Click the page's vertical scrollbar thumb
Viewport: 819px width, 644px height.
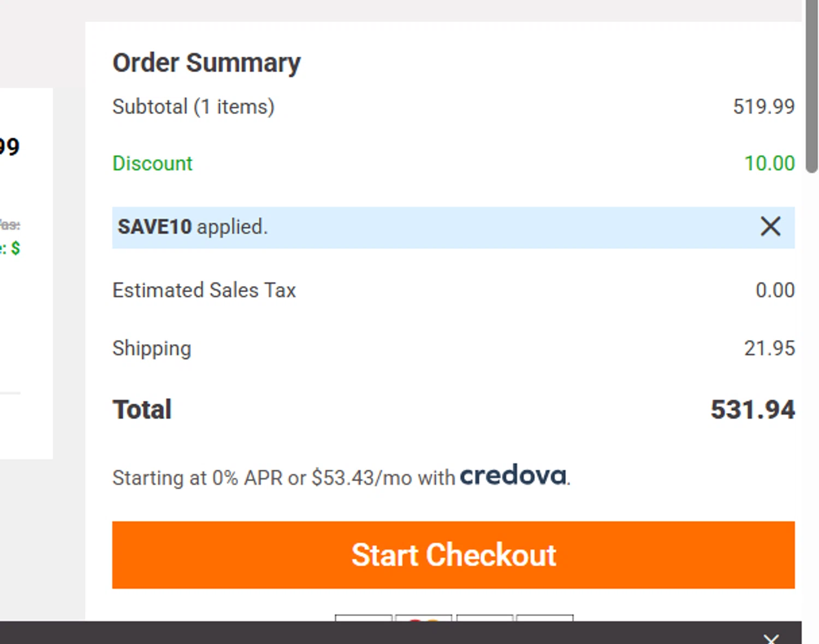click(x=811, y=86)
